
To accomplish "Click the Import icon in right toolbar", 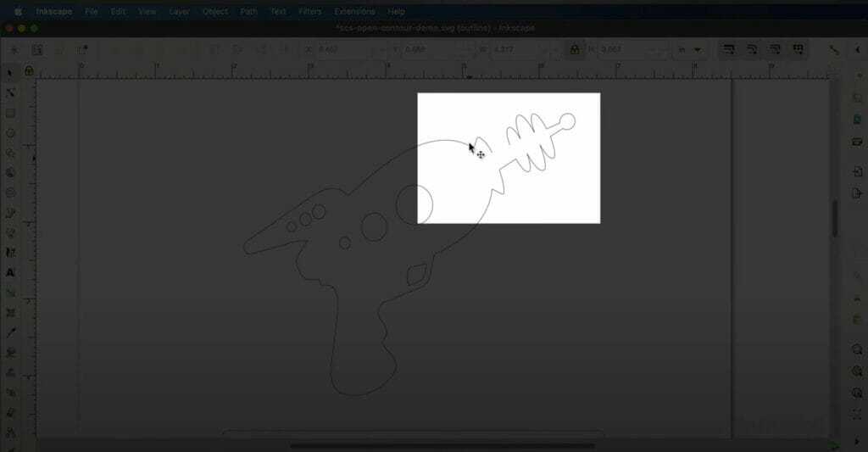I will pos(856,171).
